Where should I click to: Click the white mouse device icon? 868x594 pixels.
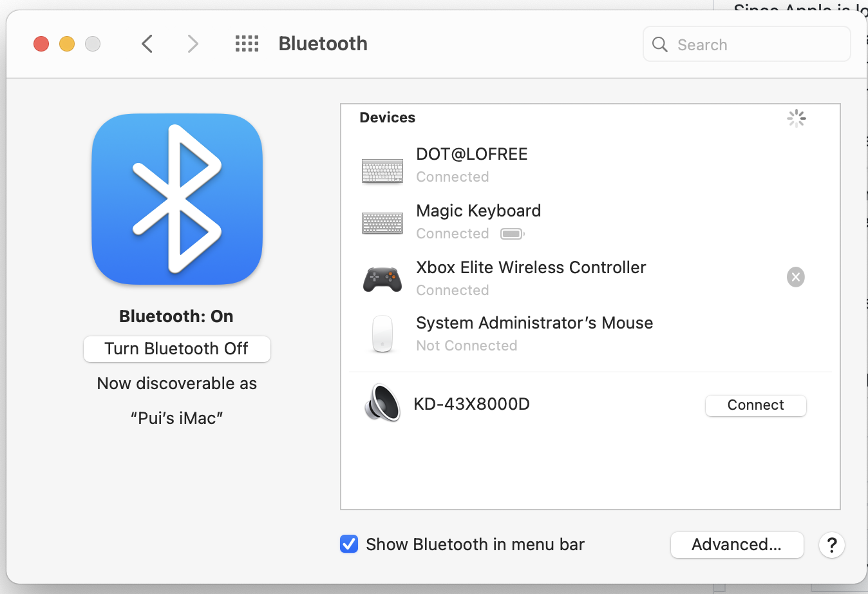pos(382,334)
